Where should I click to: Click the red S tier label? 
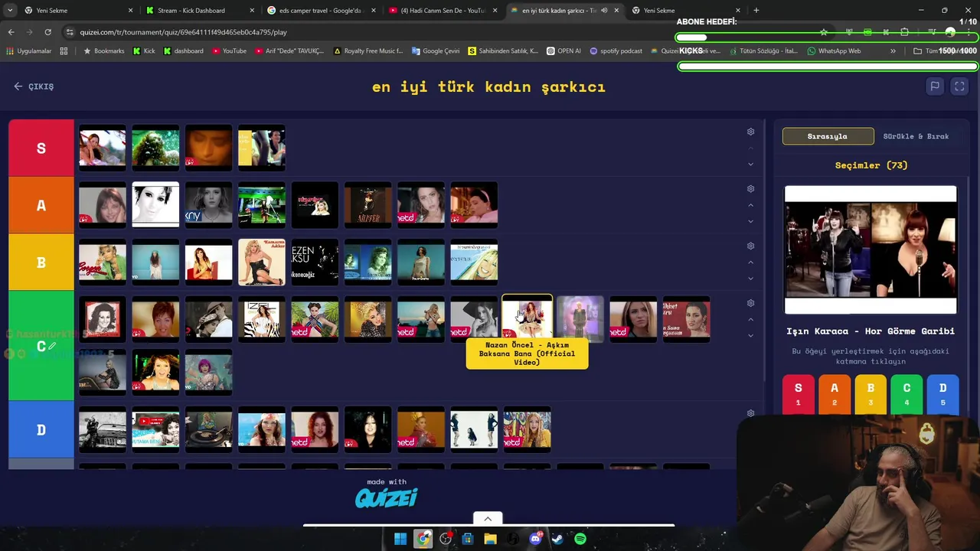(41, 148)
